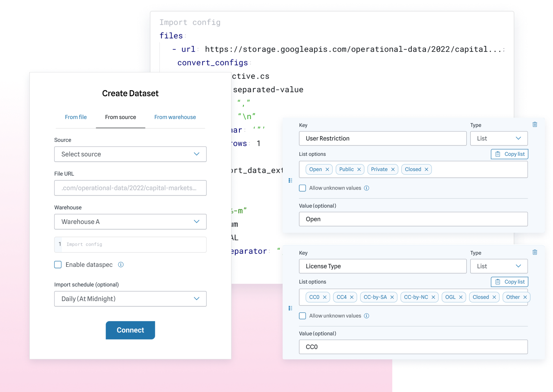
Task: Remove the OGL license option
Action: (461, 297)
